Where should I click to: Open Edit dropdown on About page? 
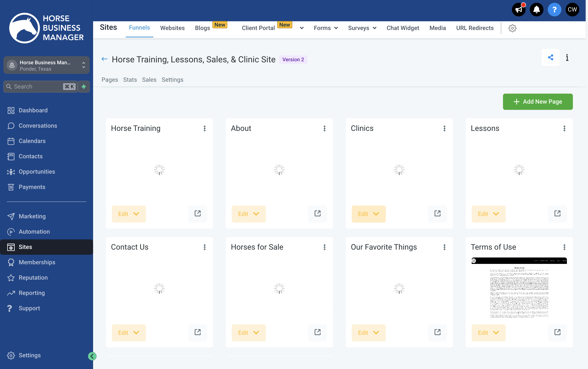point(248,214)
